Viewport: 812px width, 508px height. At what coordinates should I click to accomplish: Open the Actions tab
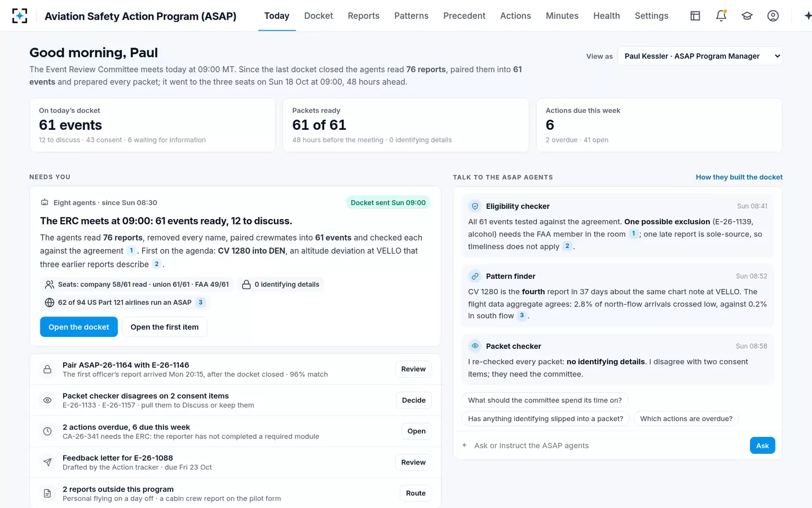click(x=515, y=16)
